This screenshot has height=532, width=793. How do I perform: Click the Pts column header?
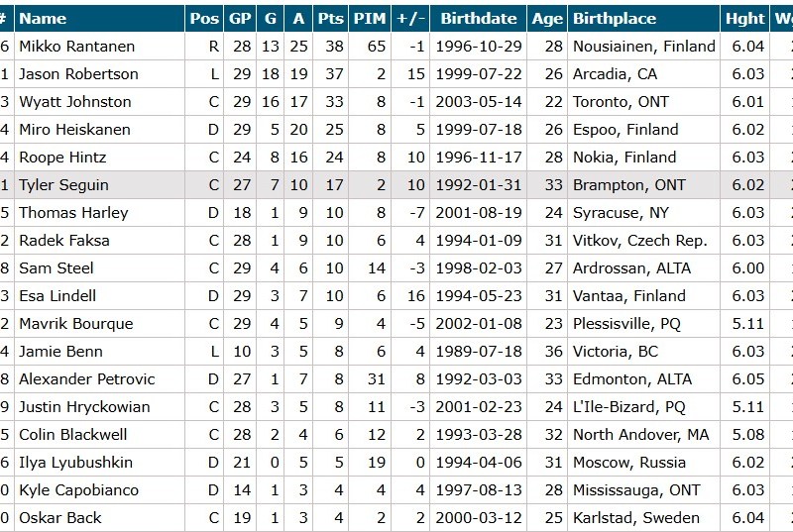(330, 18)
